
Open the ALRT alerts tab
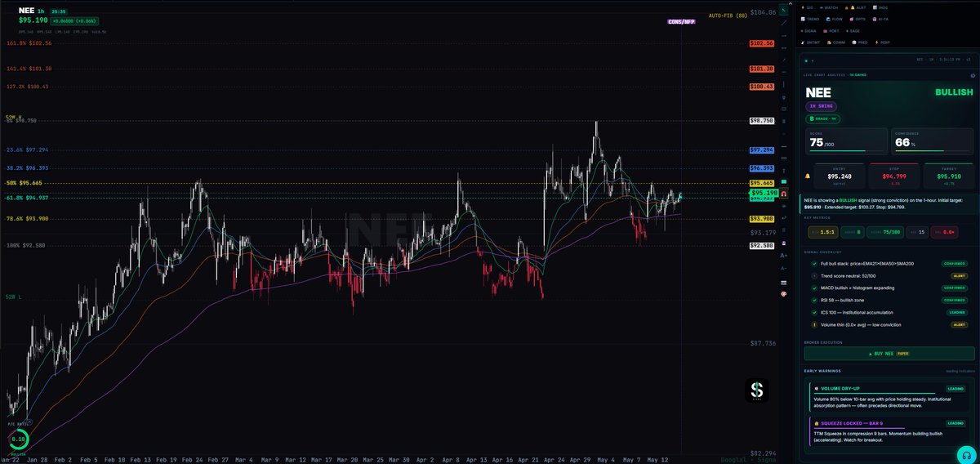coord(855,7)
